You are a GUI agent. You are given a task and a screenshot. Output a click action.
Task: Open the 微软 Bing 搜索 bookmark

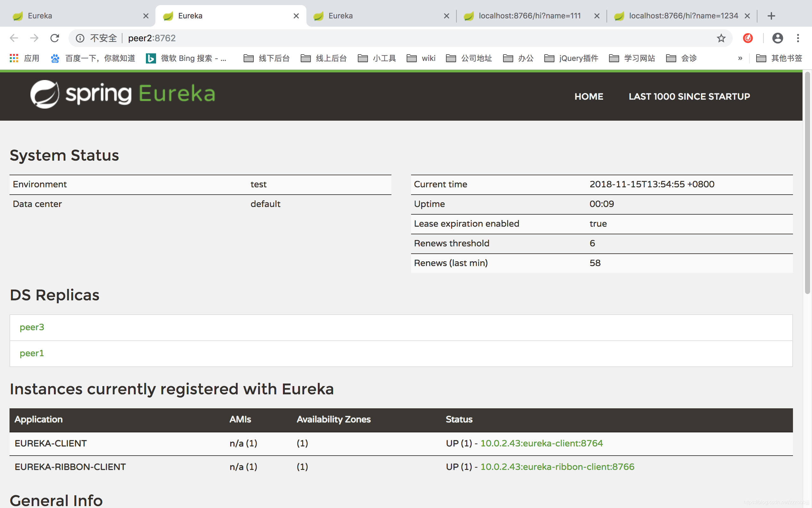tap(187, 58)
